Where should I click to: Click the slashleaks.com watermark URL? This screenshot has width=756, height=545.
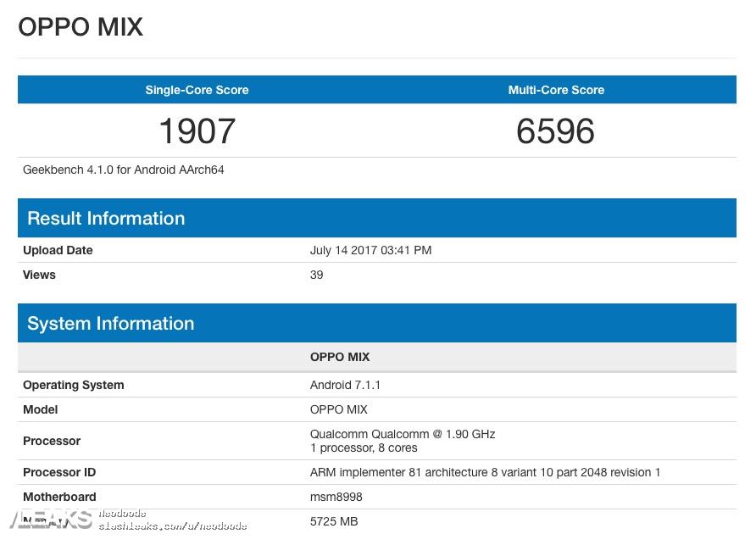(173, 526)
